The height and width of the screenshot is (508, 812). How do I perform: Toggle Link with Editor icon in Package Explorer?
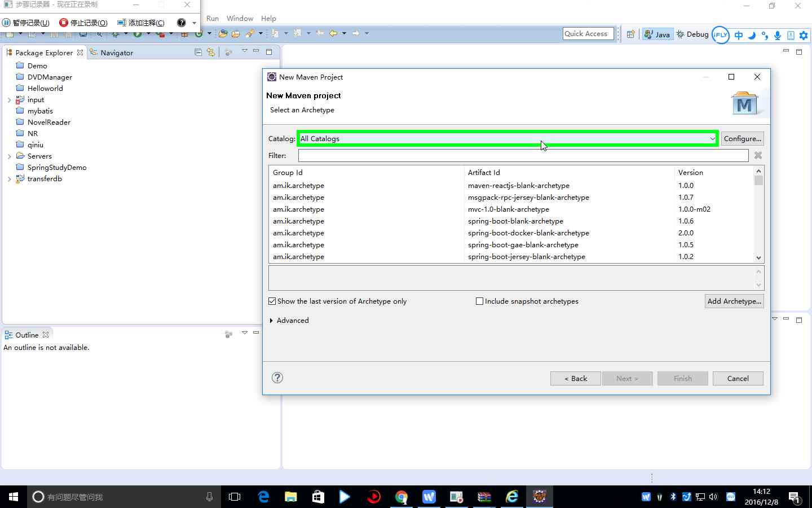pos(211,52)
